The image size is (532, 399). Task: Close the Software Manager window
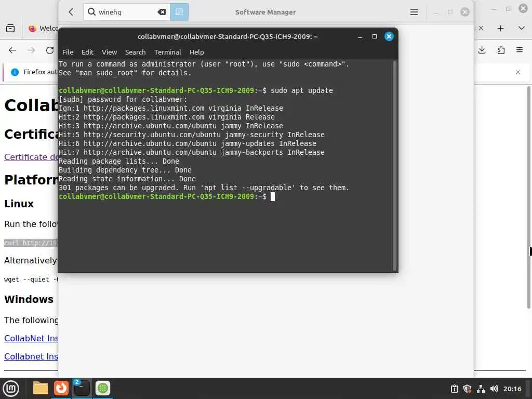pos(465,12)
